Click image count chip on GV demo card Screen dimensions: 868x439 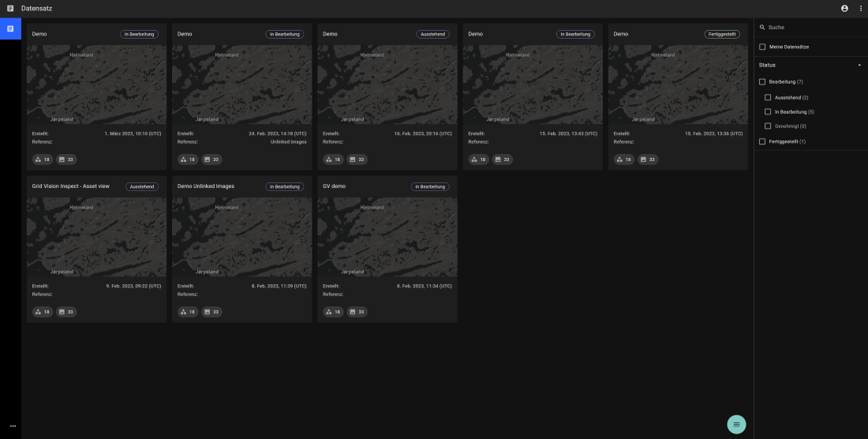coord(357,312)
